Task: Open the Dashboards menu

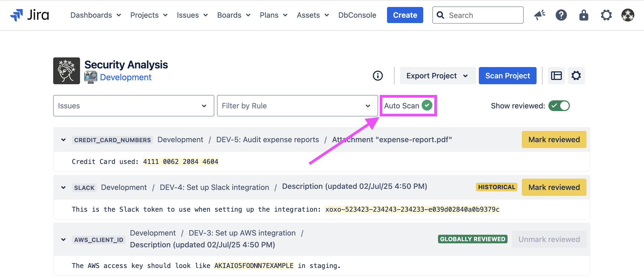Action: (x=95, y=15)
